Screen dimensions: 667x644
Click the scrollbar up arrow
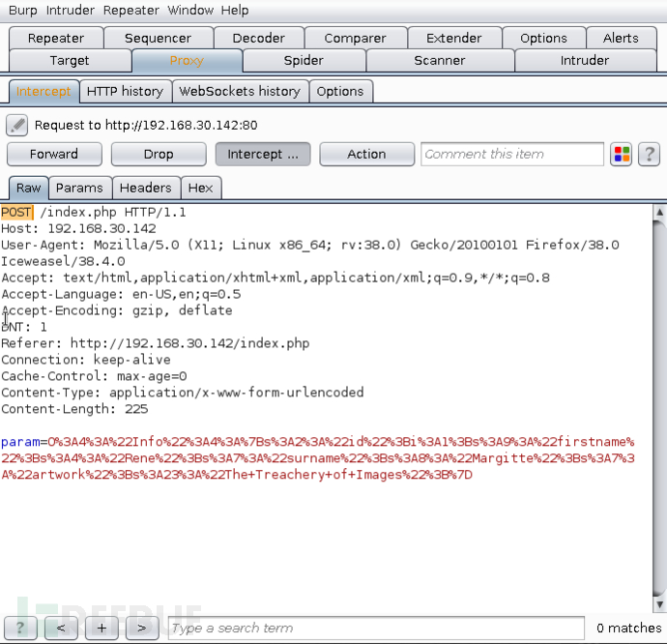coord(659,212)
